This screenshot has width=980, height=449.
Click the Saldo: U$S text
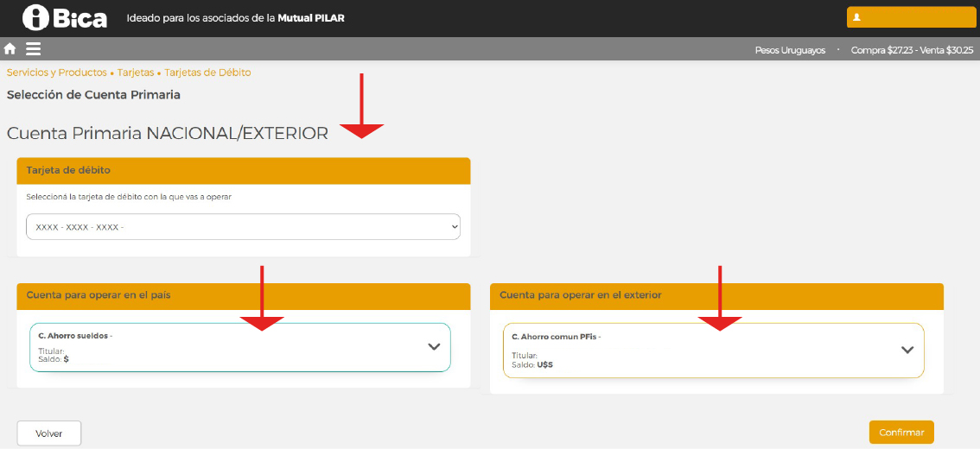(531, 364)
